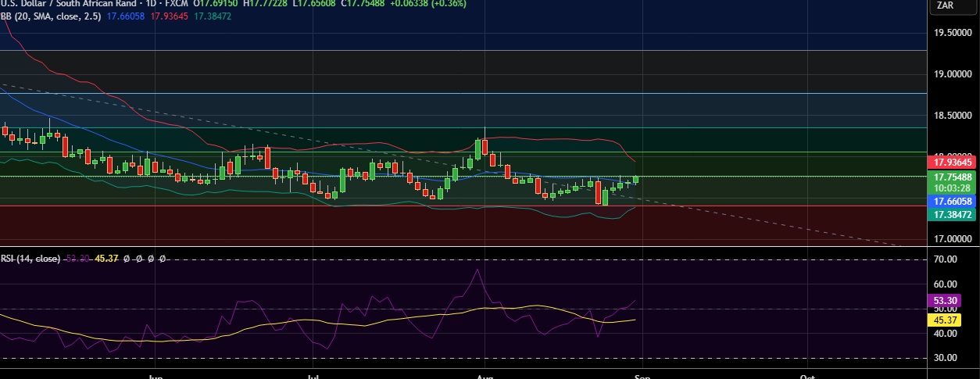This screenshot has width=980, height=379.
Task: Click the 30.00 level on RSI scale
Action: coord(945,358)
